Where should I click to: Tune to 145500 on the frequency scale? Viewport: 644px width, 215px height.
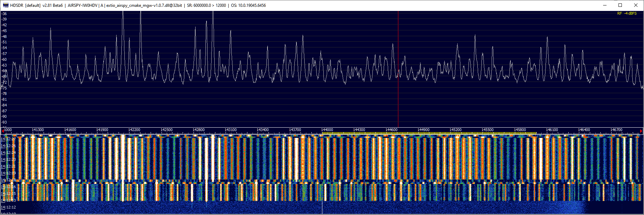[488, 130]
